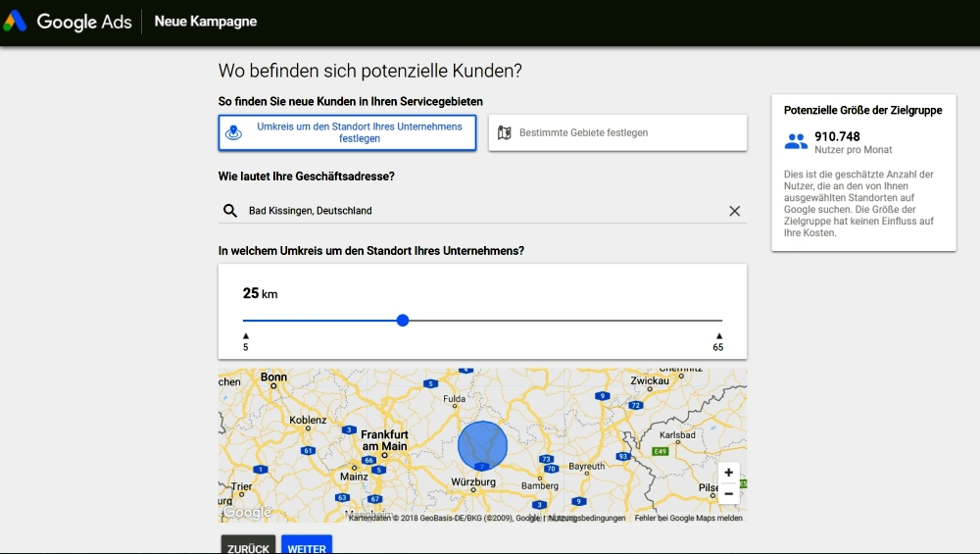The image size is (980, 554).
Task: Open the Fehler bei Google Maps melden link
Action: pyautogui.click(x=688, y=518)
